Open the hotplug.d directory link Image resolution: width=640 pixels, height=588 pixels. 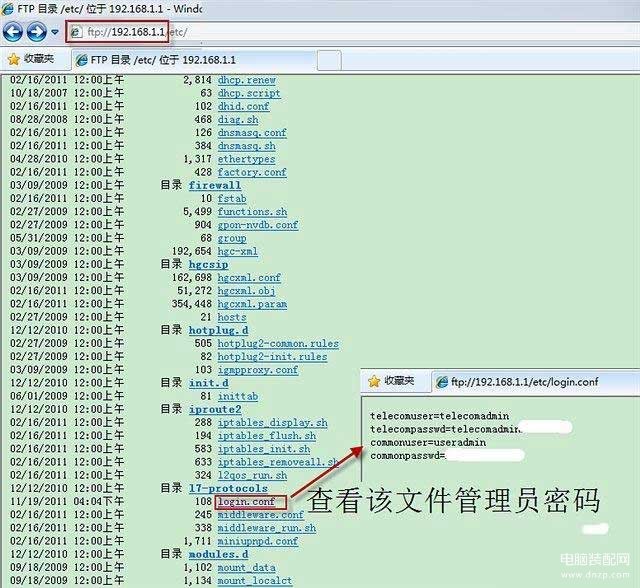click(x=218, y=330)
